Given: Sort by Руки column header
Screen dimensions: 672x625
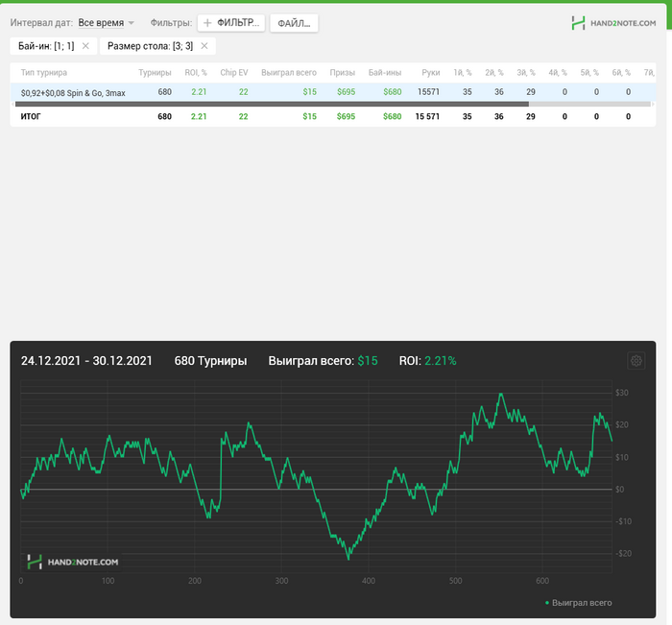Looking at the screenshot, I should click(431, 72).
